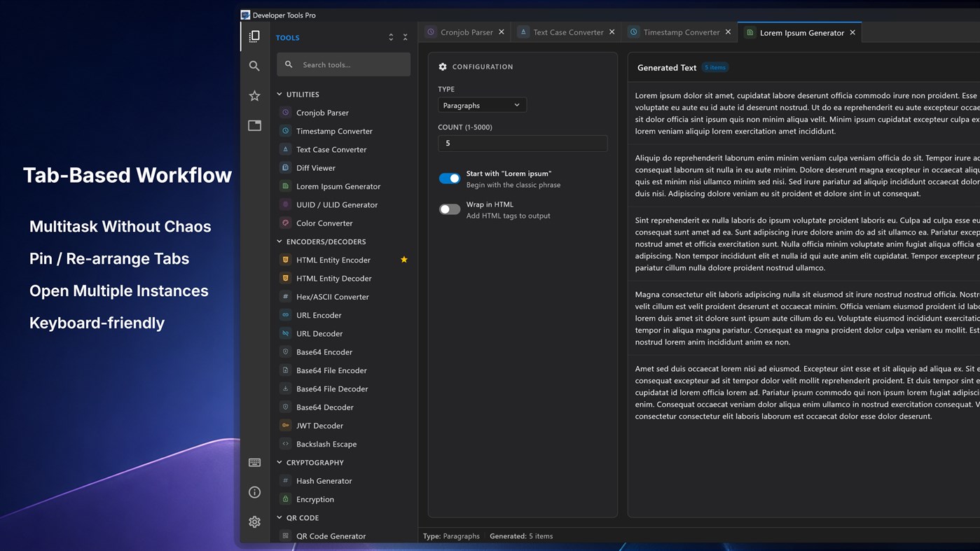Open Base64 Decoder from tool list
The image size is (980, 551).
click(324, 407)
